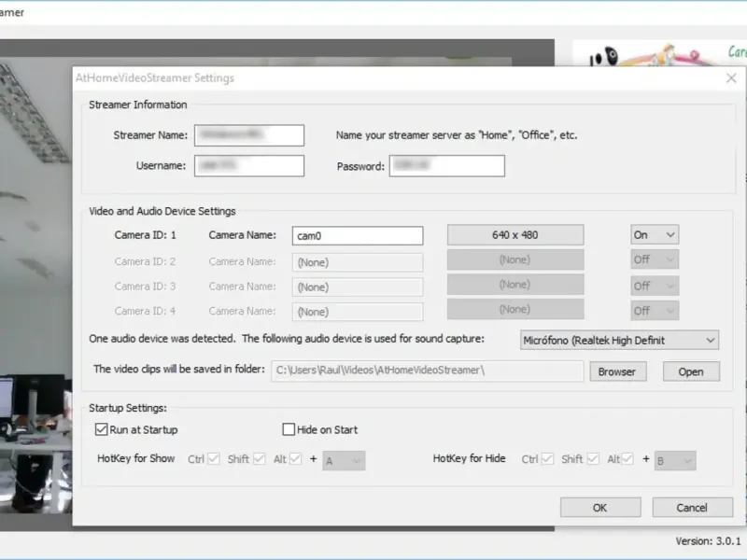Click Camera ID 4 (None) resolution button

click(515, 310)
